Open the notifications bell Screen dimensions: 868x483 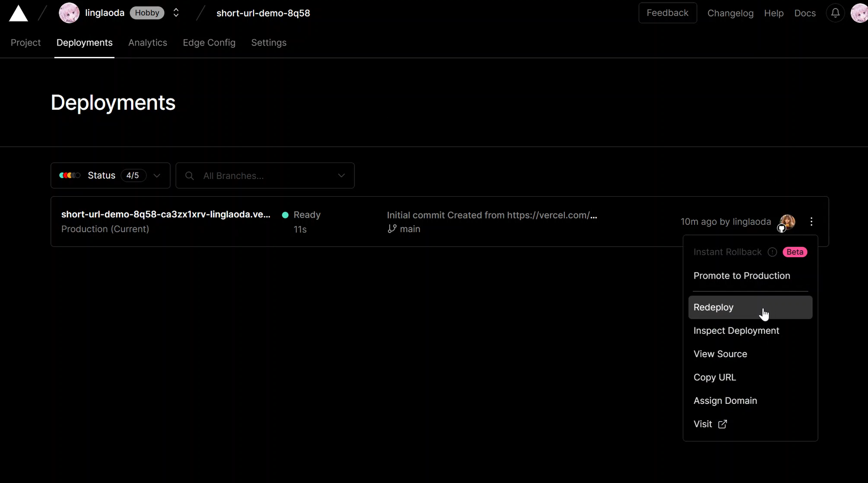click(835, 13)
